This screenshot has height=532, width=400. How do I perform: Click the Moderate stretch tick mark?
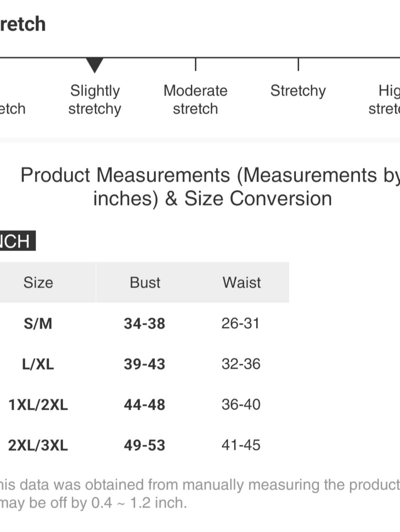point(196,64)
